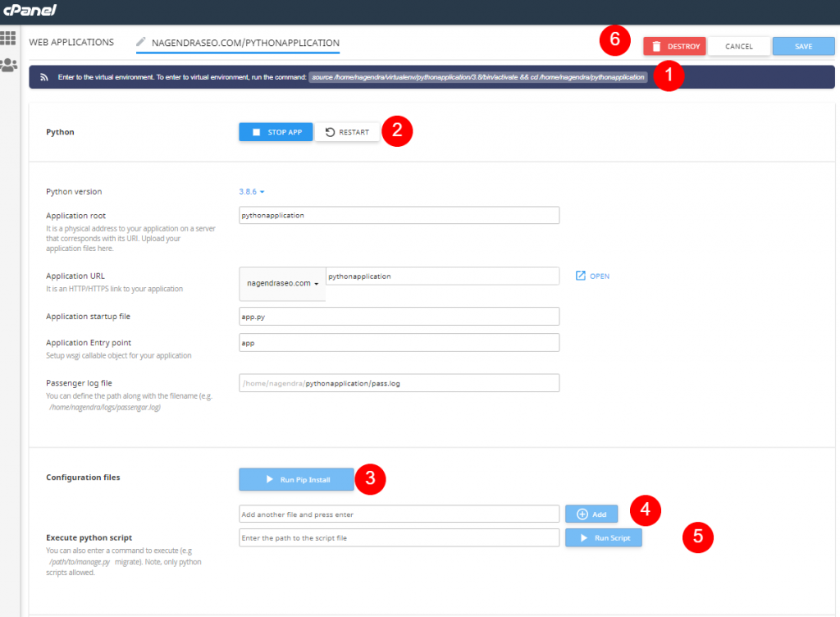Open the users group icon in sidebar
The image size is (840, 617).
point(8,66)
